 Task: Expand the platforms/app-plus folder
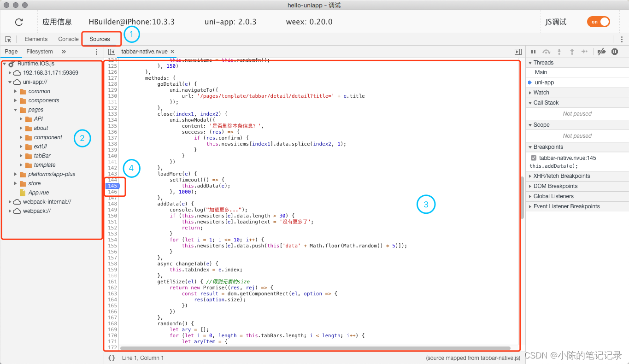coord(16,174)
